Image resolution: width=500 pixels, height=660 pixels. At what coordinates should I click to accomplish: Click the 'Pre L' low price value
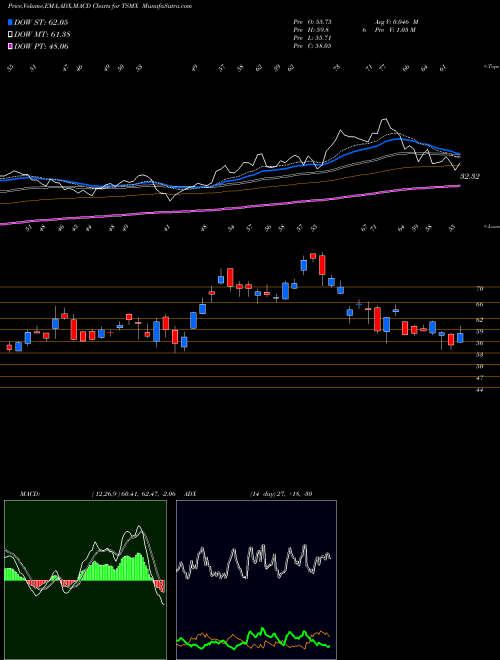pyautogui.click(x=312, y=38)
